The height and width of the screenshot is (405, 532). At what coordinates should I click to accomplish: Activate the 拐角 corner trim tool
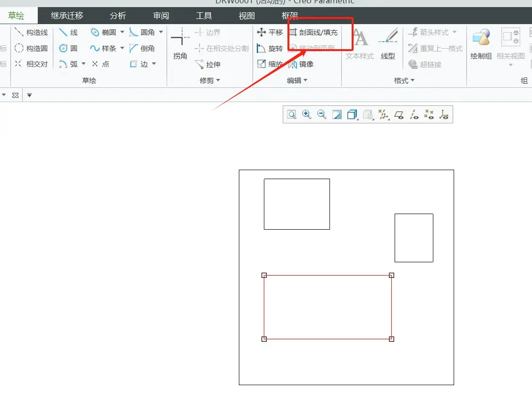(x=180, y=44)
